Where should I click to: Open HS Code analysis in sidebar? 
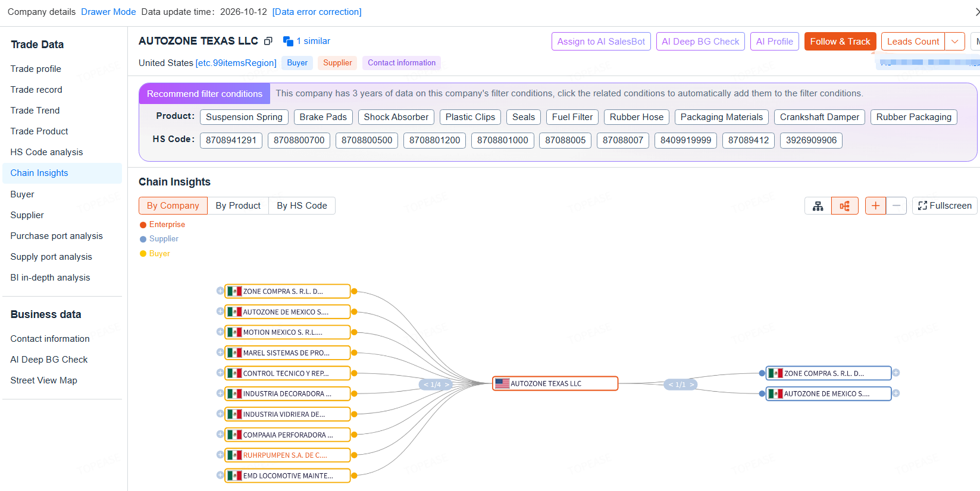click(46, 152)
